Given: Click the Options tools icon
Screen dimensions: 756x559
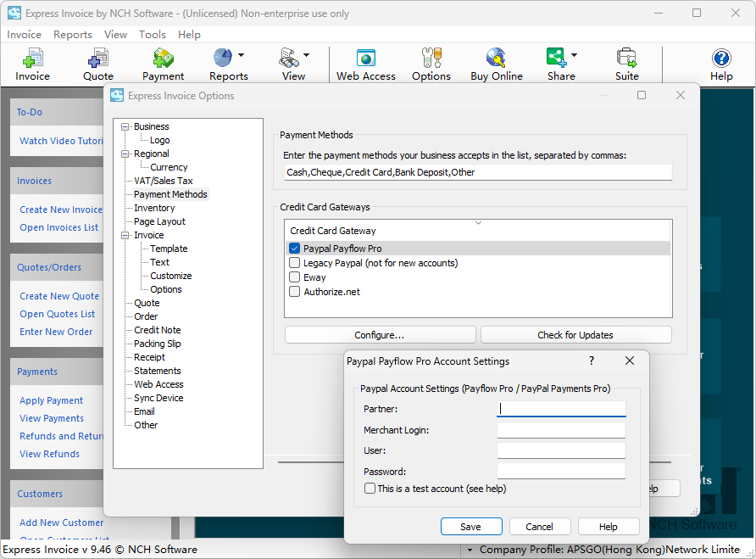Looking at the screenshot, I should (431, 58).
